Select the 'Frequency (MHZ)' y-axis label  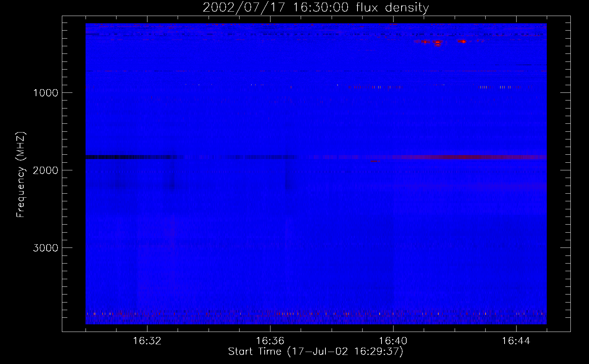coord(21,175)
